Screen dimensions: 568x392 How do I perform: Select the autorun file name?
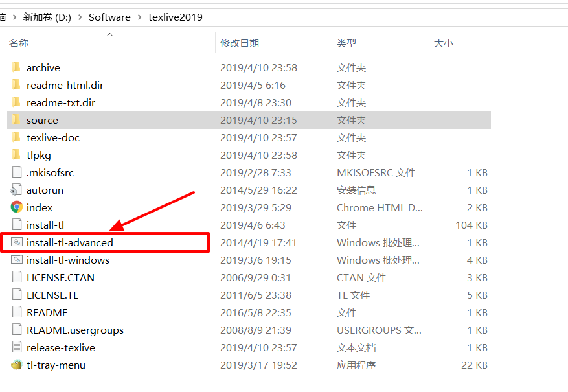click(45, 190)
